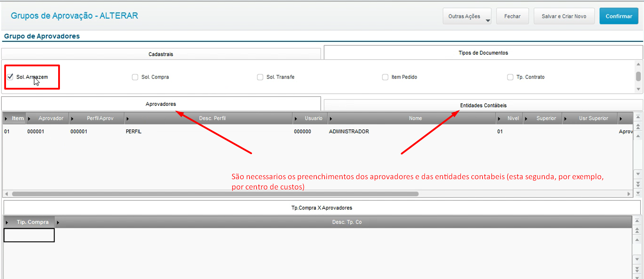Open the Outras Ações dropdown
The image size is (644, 279).
(467, 16)
